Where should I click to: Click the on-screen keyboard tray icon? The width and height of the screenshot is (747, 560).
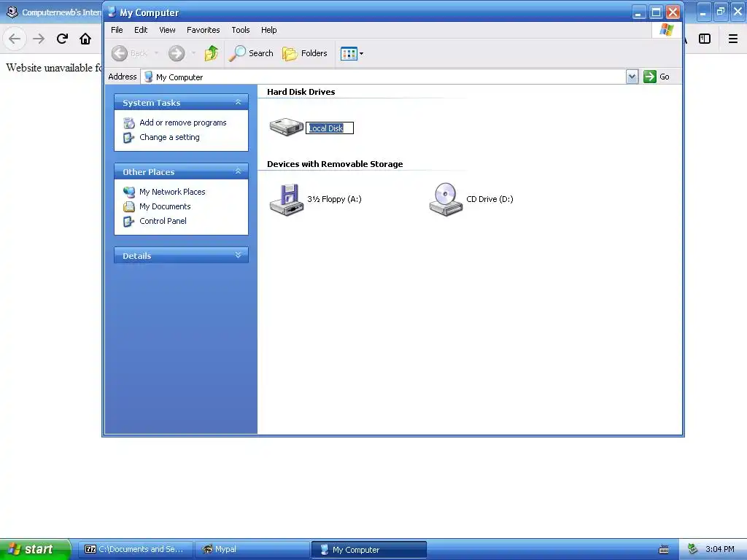click(664, 550)
